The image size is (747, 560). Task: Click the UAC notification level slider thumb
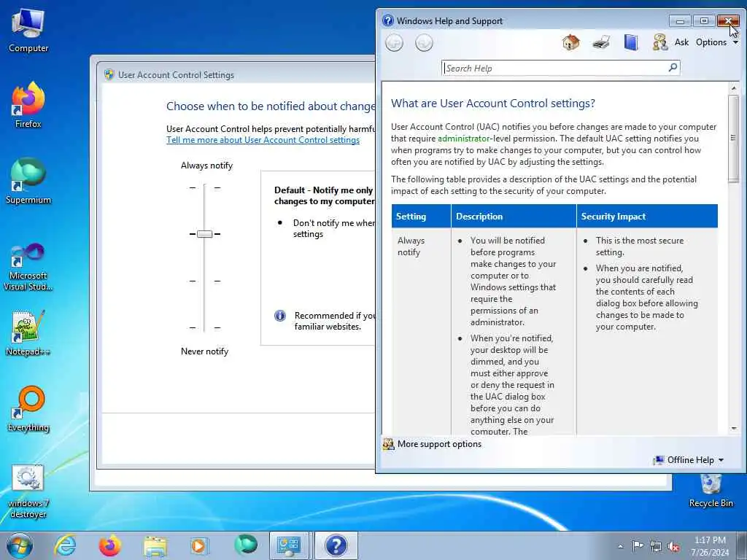tap(204, 234)
